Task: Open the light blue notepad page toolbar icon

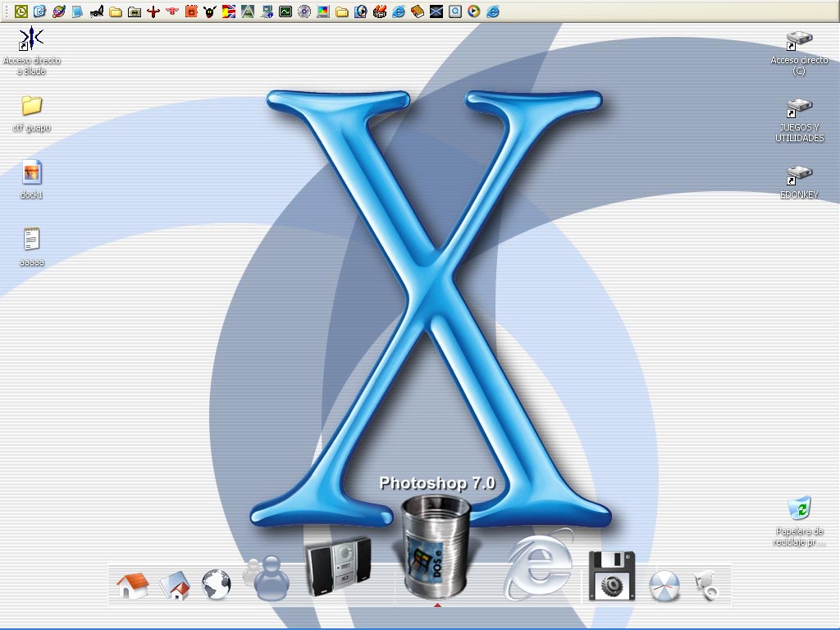Action: [x=78, y=11]
